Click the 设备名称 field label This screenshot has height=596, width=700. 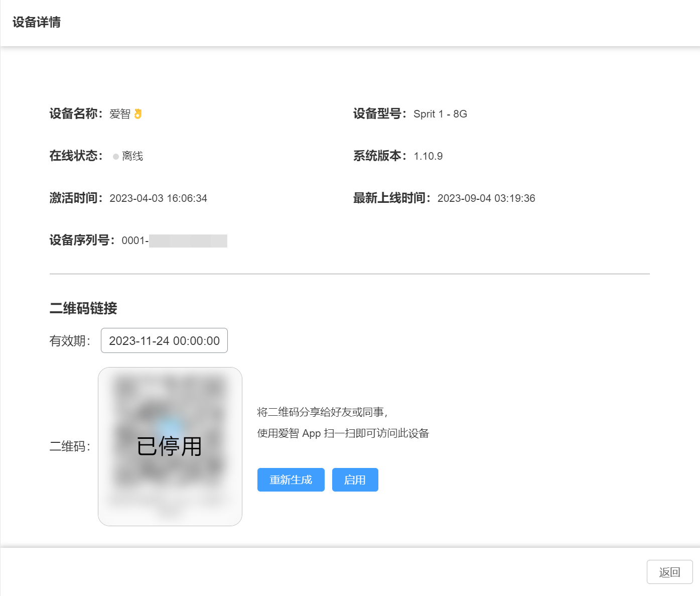tap(74, 113)
